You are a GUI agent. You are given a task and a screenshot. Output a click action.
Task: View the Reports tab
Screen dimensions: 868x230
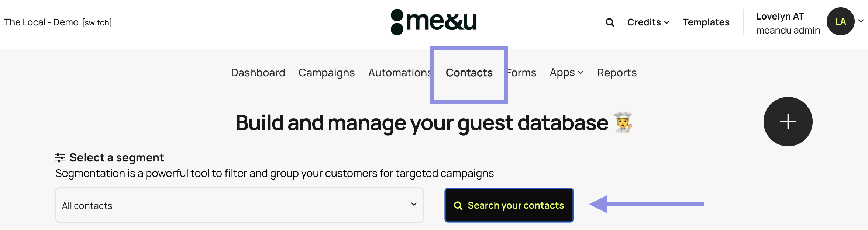click(x=617, y=73)
